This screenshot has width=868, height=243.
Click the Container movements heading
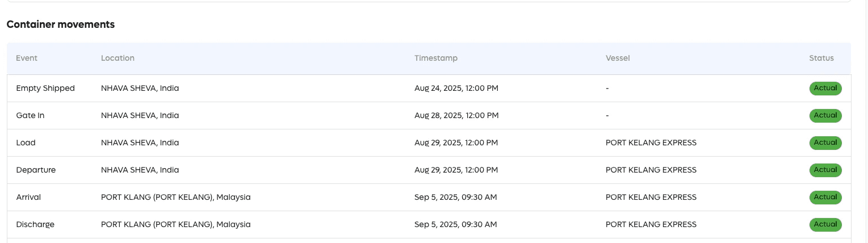point(61,24)
